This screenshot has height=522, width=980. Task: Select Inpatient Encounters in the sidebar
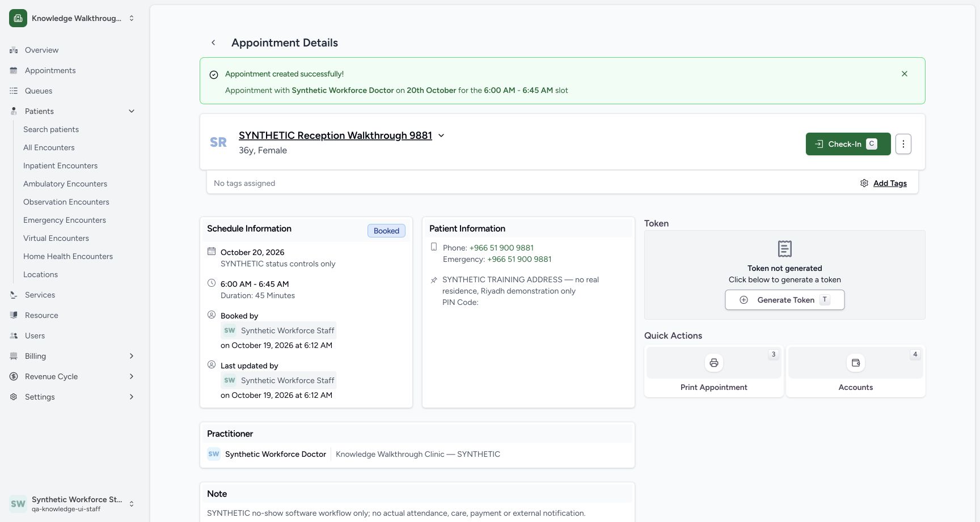tap(60, 165)
